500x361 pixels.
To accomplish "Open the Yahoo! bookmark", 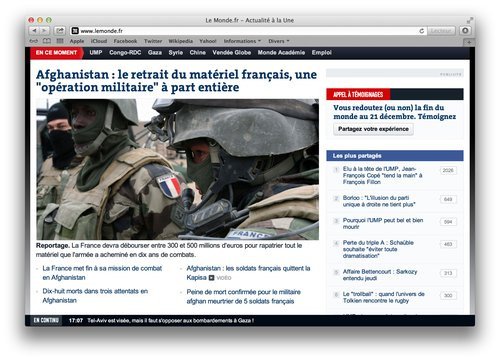I will point(208,41).
